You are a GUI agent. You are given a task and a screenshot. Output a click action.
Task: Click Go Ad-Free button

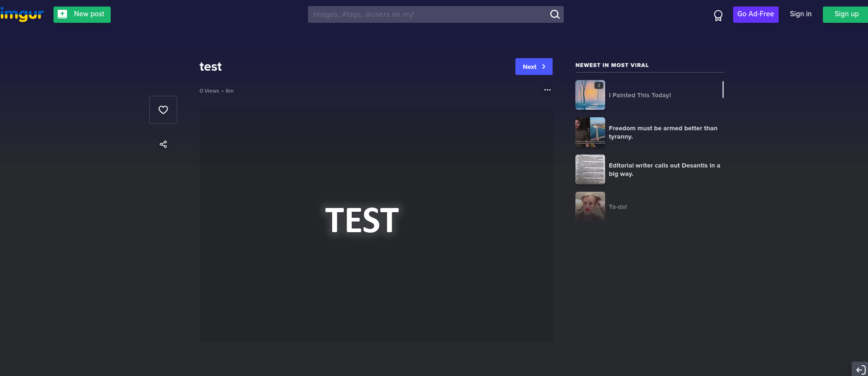coord(756,14)
